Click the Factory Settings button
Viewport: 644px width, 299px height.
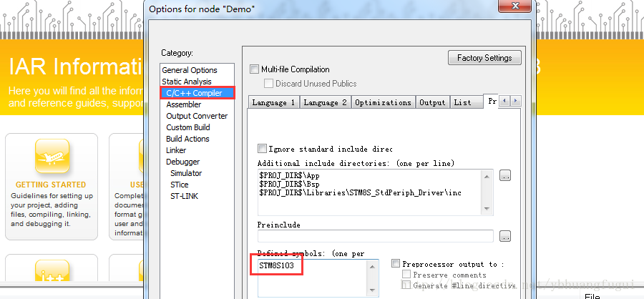coord(484,58)
